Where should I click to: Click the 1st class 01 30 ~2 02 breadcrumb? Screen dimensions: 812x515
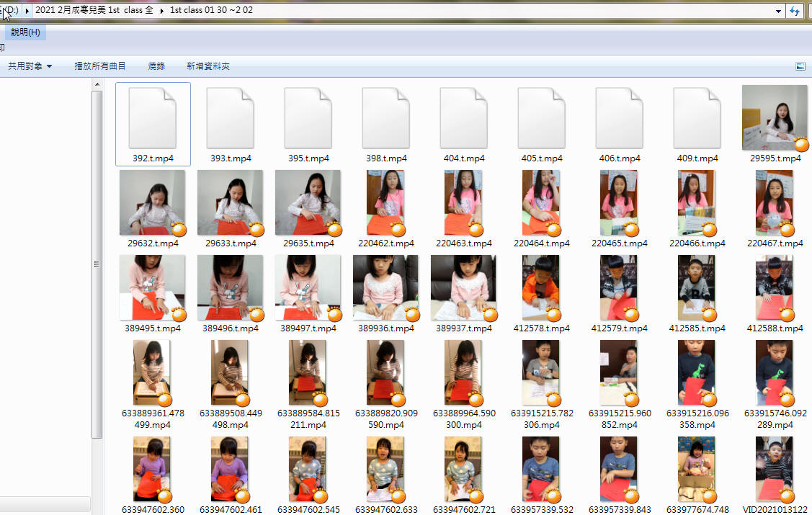211,11
